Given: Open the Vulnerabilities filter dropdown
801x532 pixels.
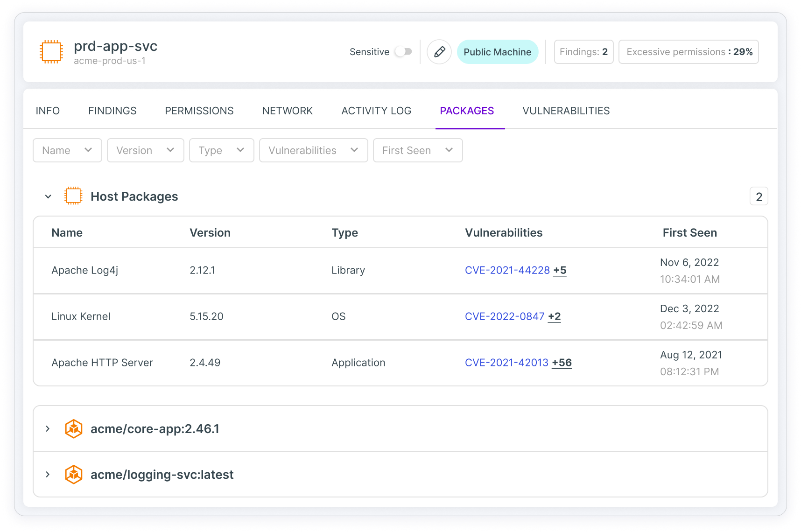Looking at the screenshot, I should click(313, 150).
